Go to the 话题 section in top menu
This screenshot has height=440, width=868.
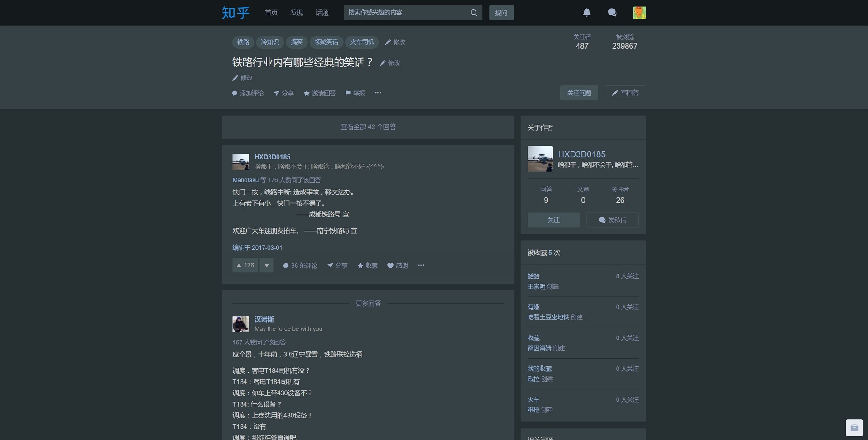[x=321, y=13]
